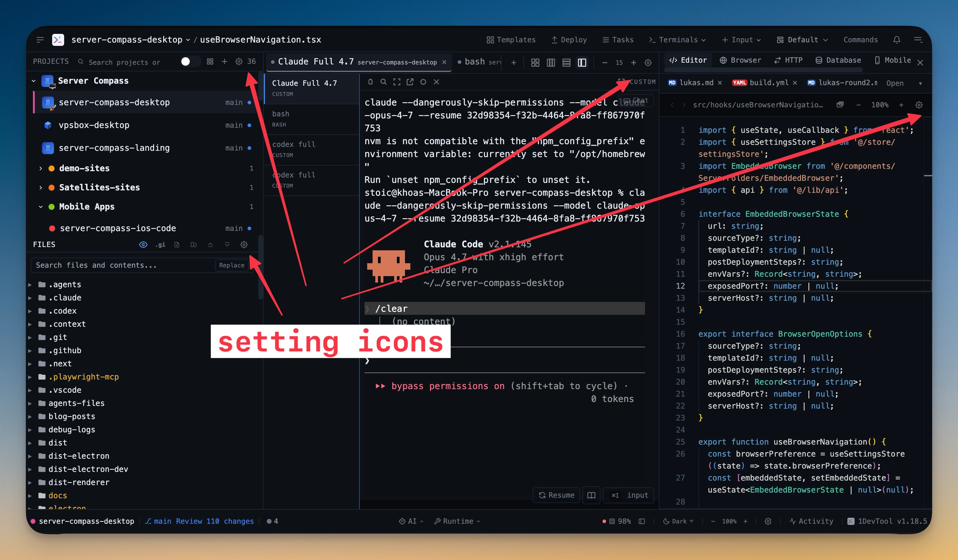Click the circle record icon in terminal toolbar
The width and height of the screenshot is (958, 560).
pyautogui.click(x=423, y=82)
